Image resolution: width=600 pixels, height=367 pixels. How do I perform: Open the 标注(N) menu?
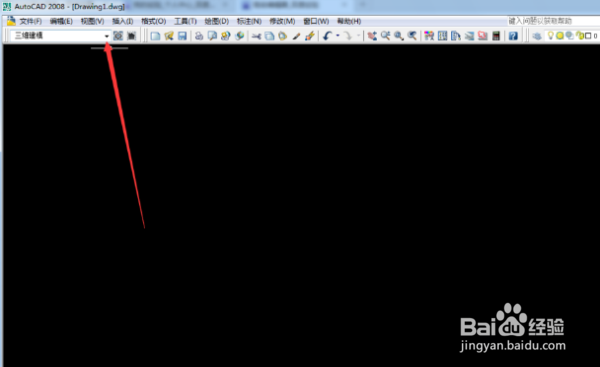click(249, 21)
